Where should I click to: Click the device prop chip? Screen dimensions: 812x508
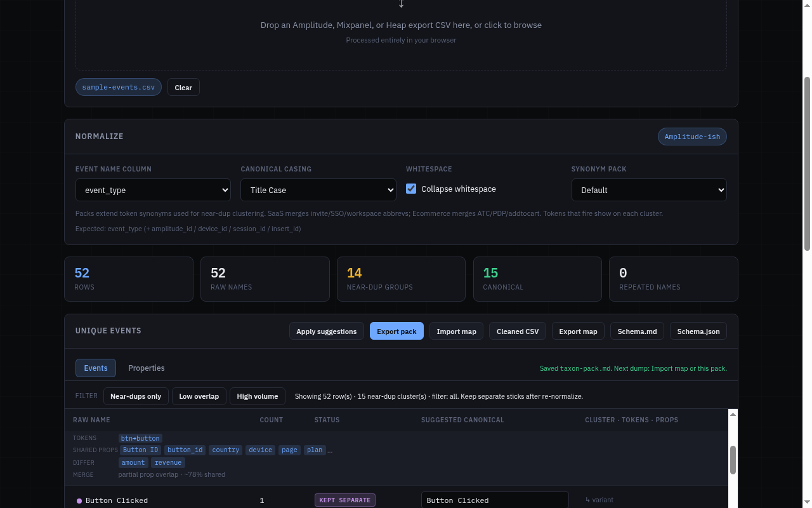(260, 450)
